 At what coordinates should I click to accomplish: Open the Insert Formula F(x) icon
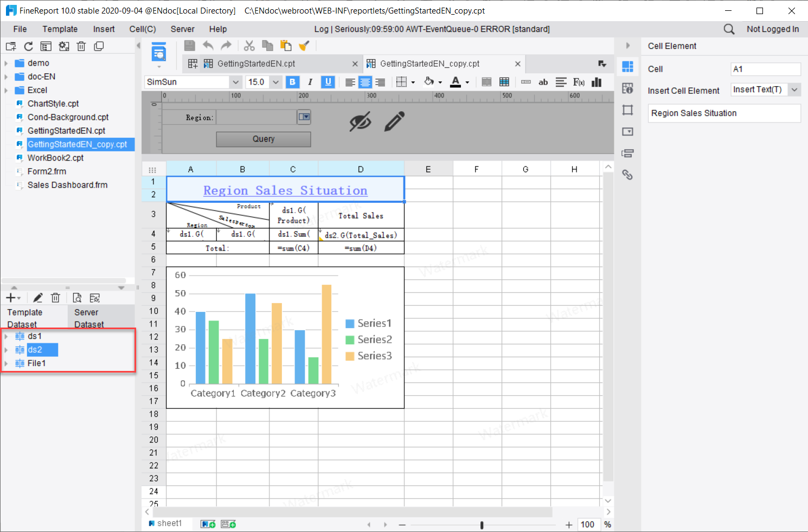(578, 82)
